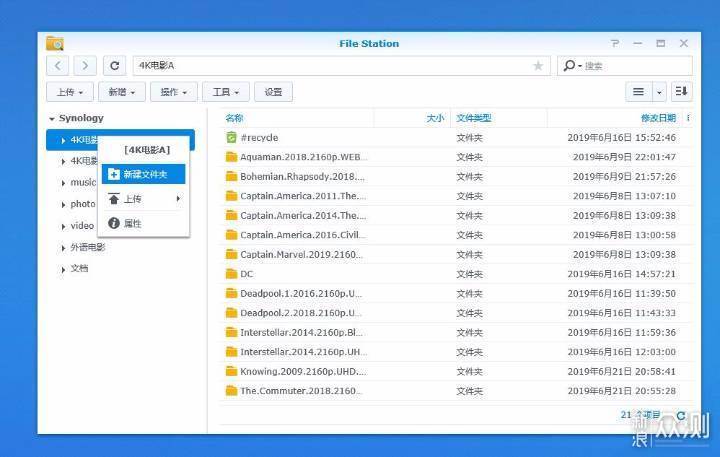Select 属性 in the context menu

point(132,223)
